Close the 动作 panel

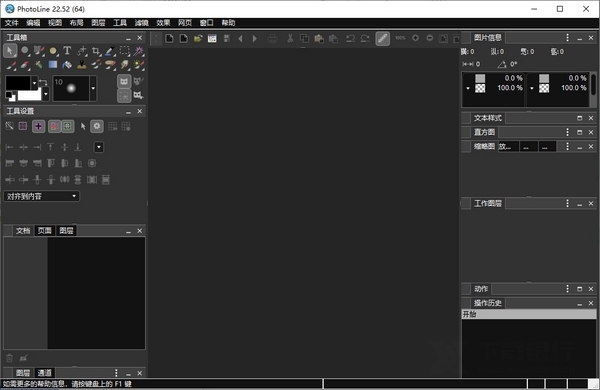point(591,289)
